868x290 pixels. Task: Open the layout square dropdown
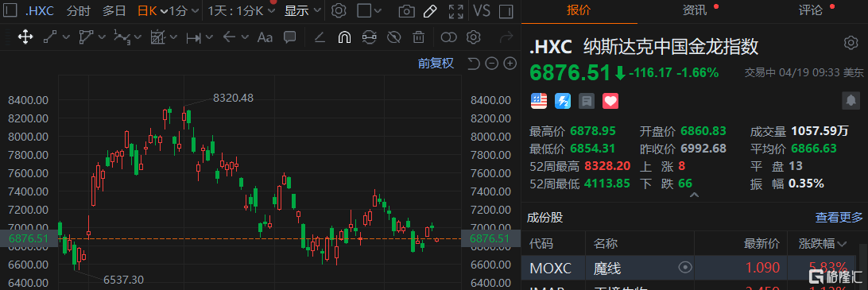tap(369, 10)
